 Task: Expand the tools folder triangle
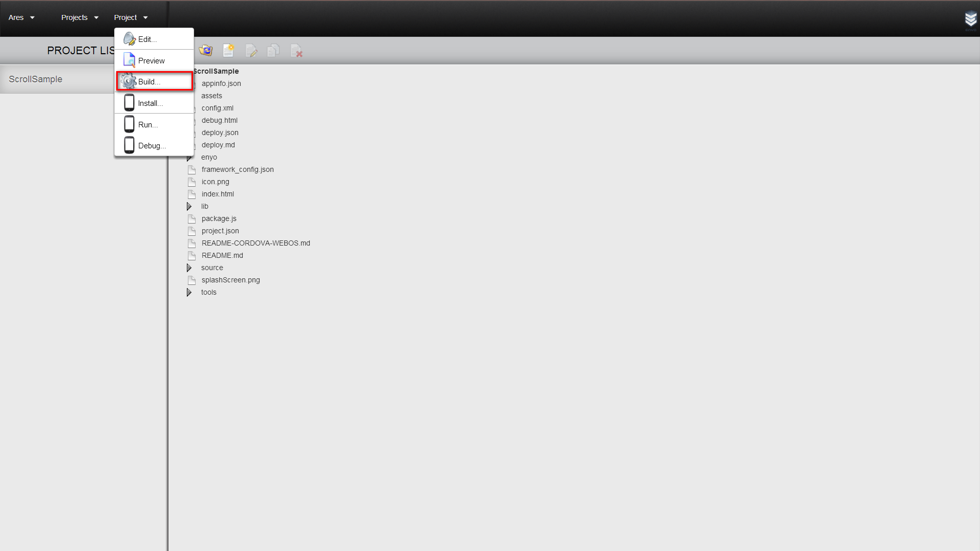click(x=189, y=293)
